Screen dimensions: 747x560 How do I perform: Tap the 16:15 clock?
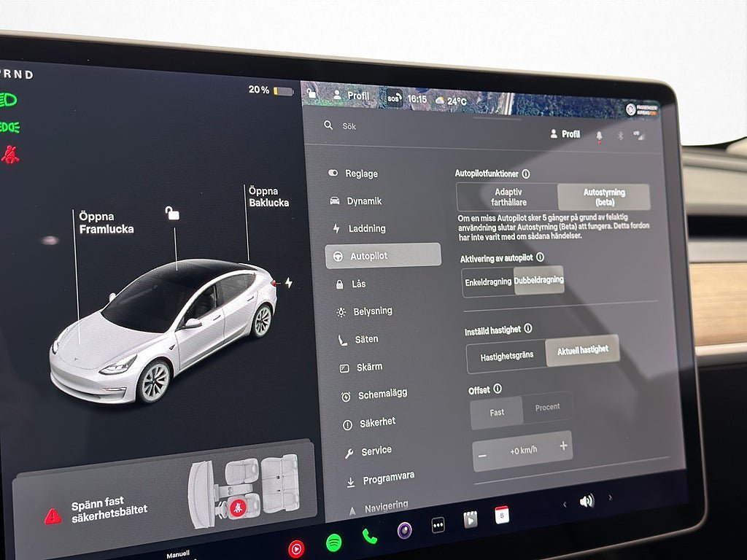[x=417, y=99]
